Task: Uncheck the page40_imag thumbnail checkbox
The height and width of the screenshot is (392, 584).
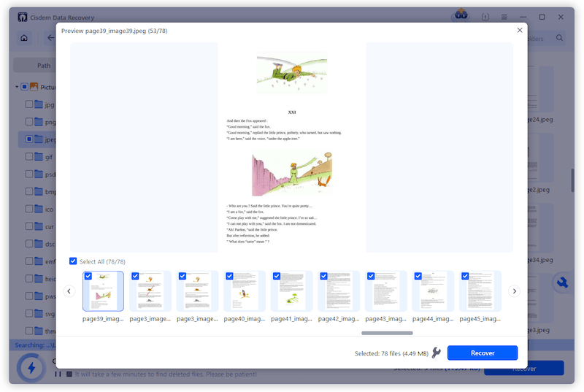Action: [x=229, y=276]
